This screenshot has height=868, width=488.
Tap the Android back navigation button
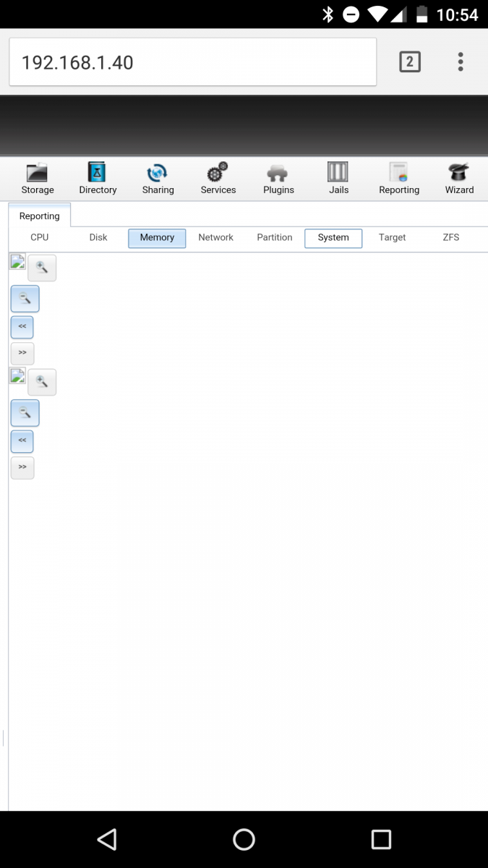pyautogui.click(x=107, y=839)
